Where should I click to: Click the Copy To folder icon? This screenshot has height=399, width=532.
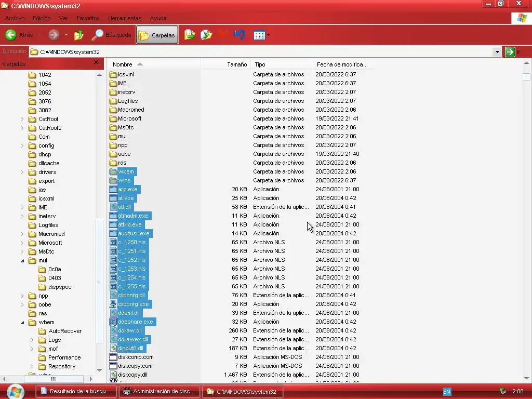[206, 35]
